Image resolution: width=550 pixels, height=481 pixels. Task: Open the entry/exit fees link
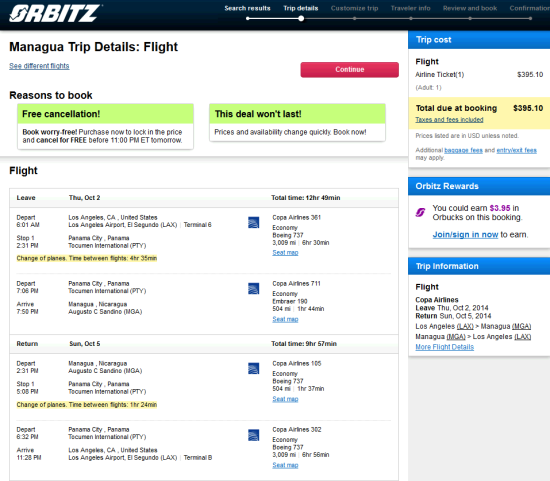click(x=517, y=150)
